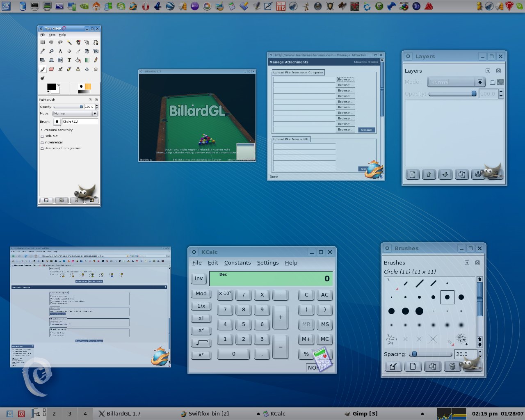
Task: Delete the brush using the trash button
Action: (452, 366)
